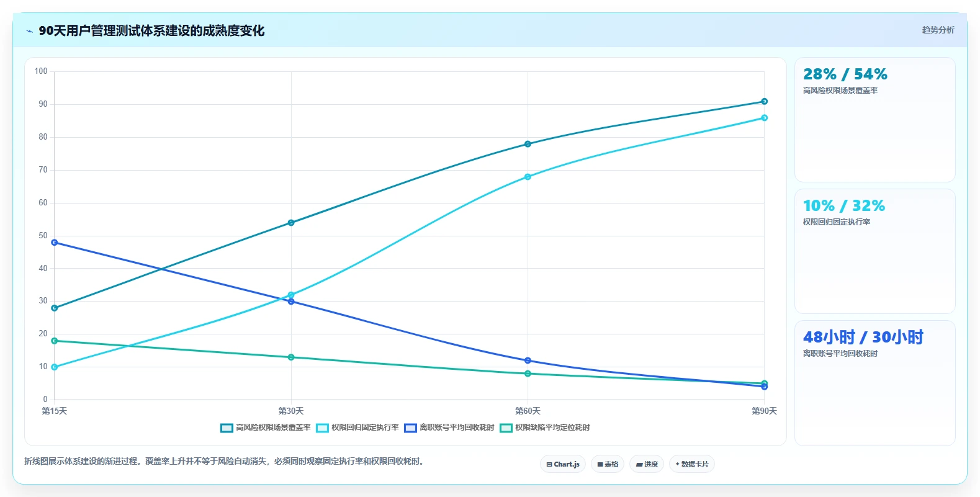Click the 100 y-axis label
The width and height of the screenshot is (980, 497).
click(41, 71)
